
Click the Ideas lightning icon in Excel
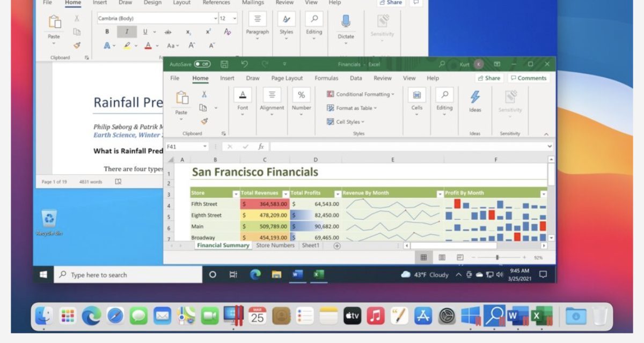tap(475, 98)
